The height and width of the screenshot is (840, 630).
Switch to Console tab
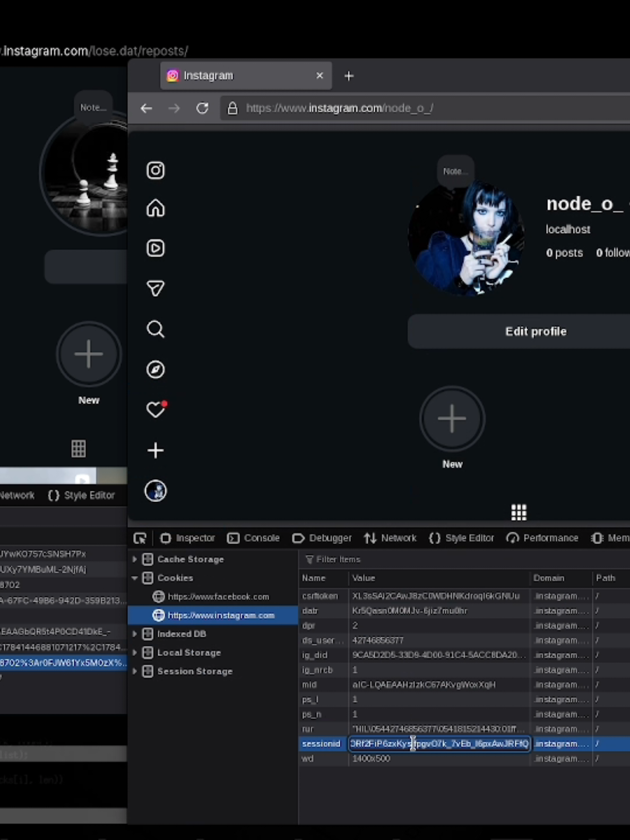tap(253, 538)
